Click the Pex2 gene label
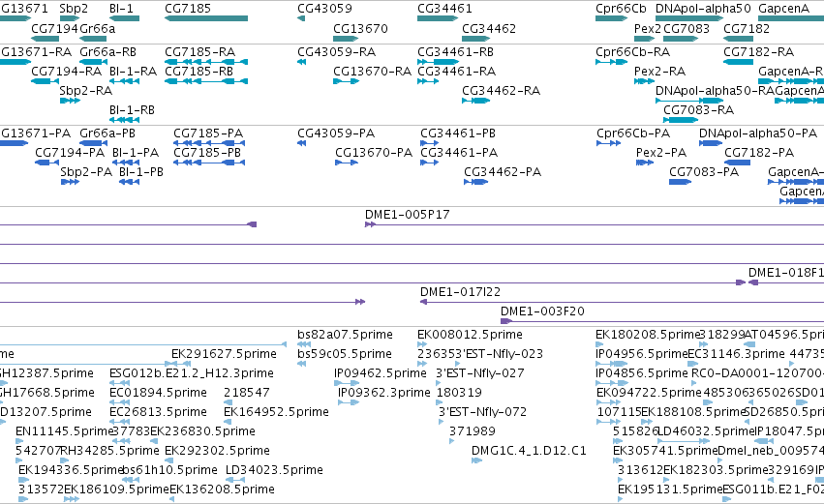 [x=648, y=28]
